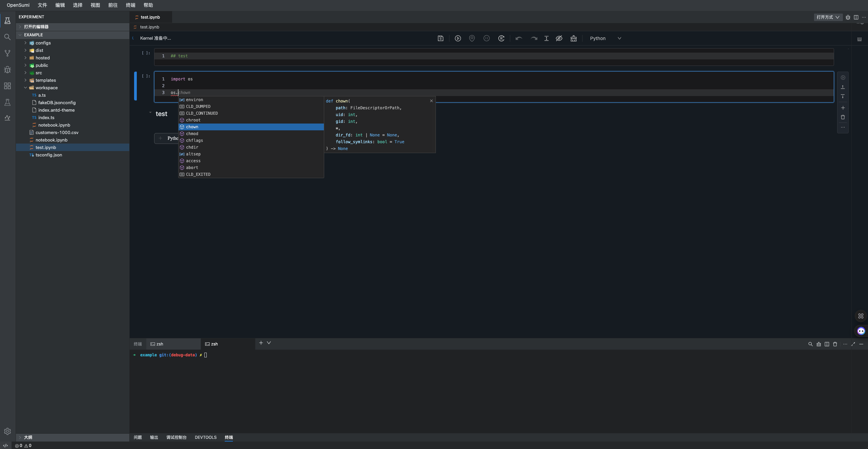Open more cell options ellipsis in side toolbar
Image resolution: width=868 pixels, height=449 pixels.
[843, 127]
